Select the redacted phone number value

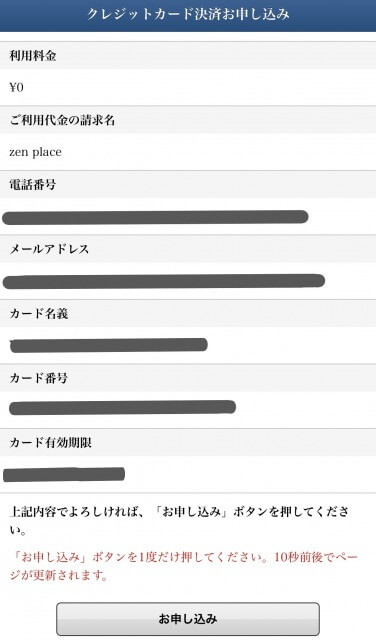[x=155, y=217]
